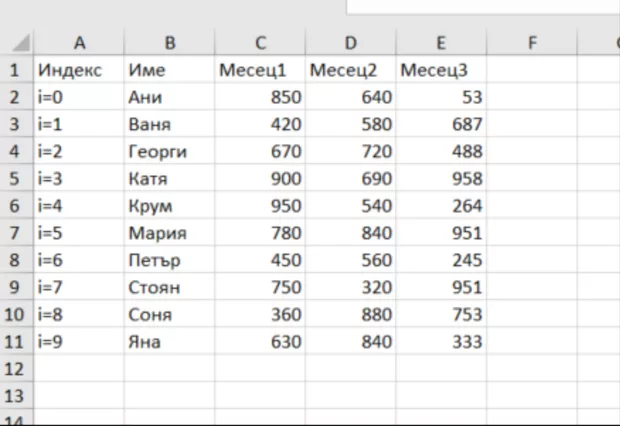Image resolution: width=620 pixels, height=426 pixels.
Task: Select column C header
Action: [x=260, y=43]
